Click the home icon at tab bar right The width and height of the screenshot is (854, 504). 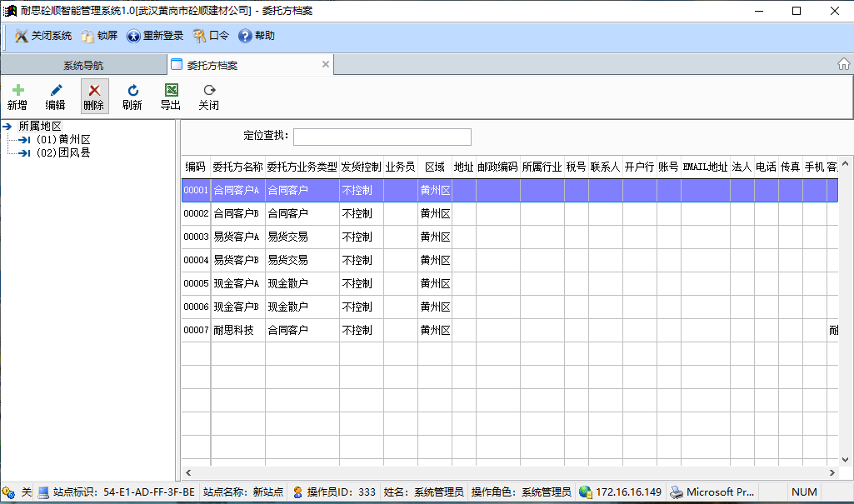pos(843,64)
